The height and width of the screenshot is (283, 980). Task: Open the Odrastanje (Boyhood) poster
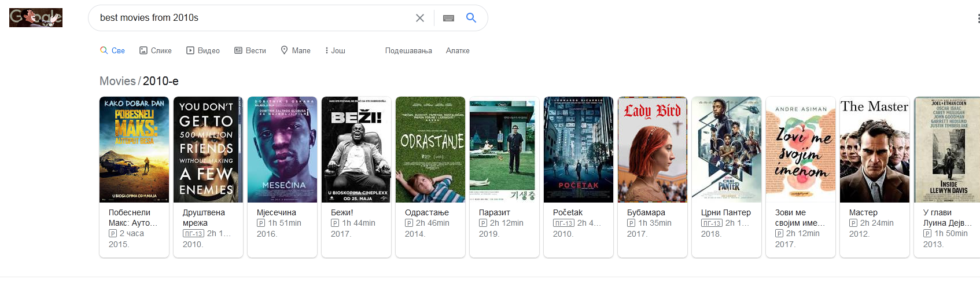[x=430, y=149]
